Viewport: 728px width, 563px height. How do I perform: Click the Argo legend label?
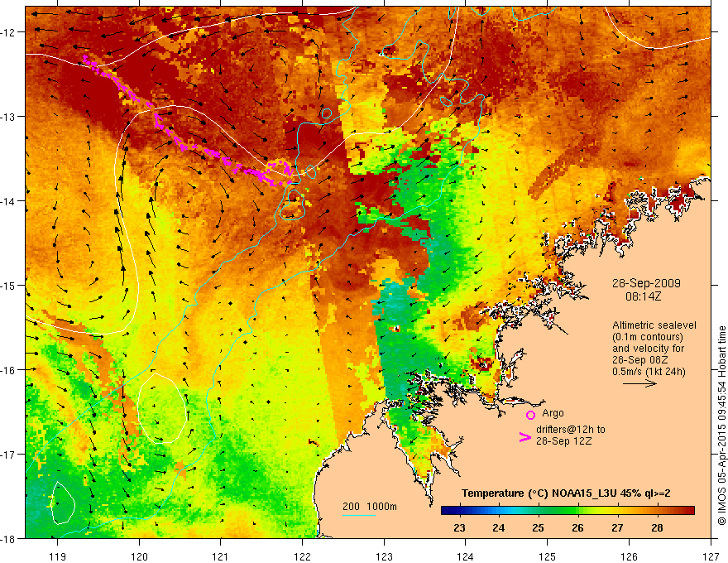pyautogui.click(x=553, y=413)
